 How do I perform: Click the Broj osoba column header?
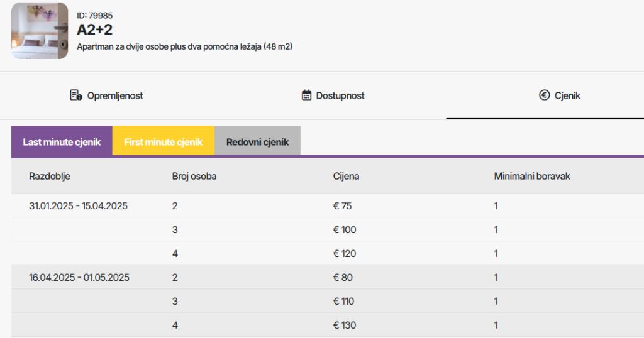(x=194, y=176)
